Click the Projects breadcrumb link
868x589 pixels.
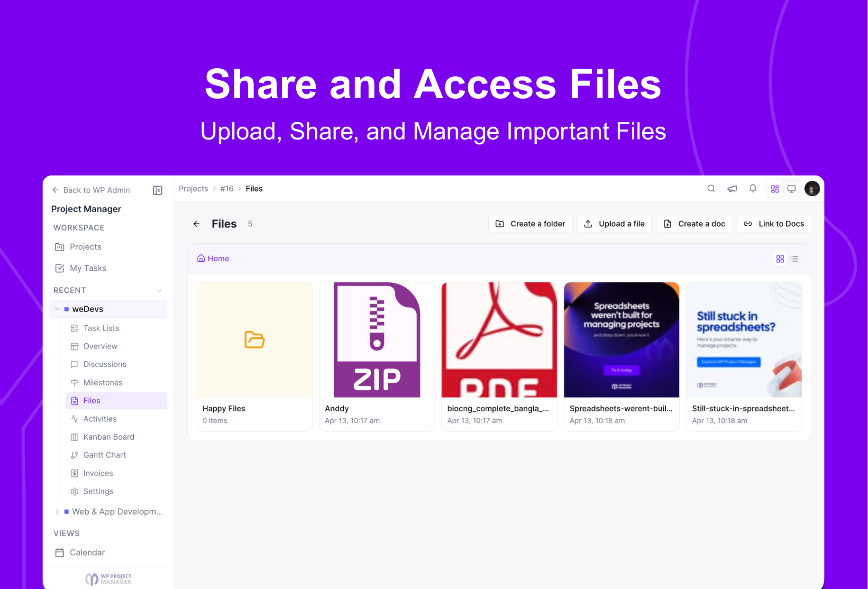click(193, 189)
